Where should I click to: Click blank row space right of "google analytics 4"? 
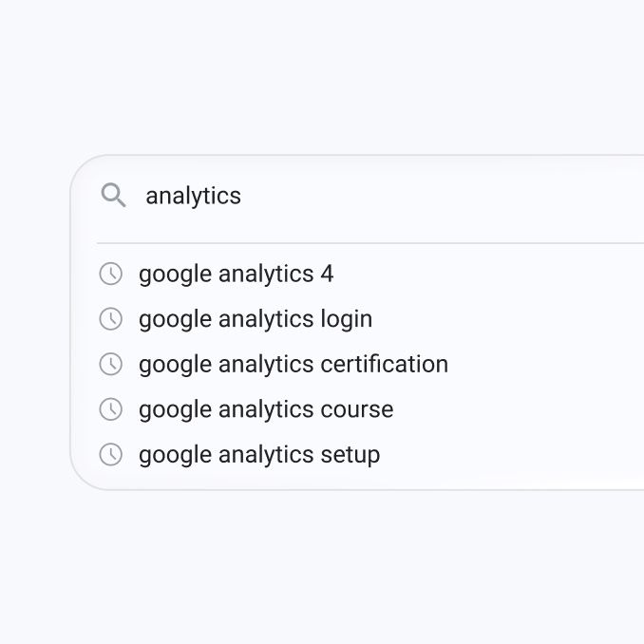pyautogui.click(x=494, y=275)
